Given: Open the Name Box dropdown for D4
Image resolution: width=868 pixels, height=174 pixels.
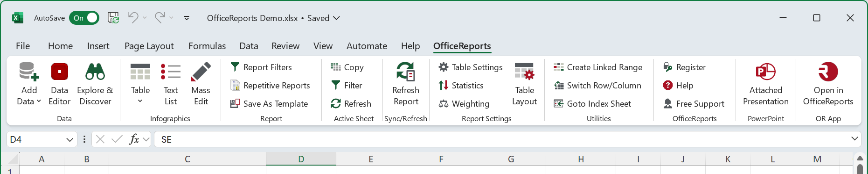Looking at the screenshot, I should (69, 139).
